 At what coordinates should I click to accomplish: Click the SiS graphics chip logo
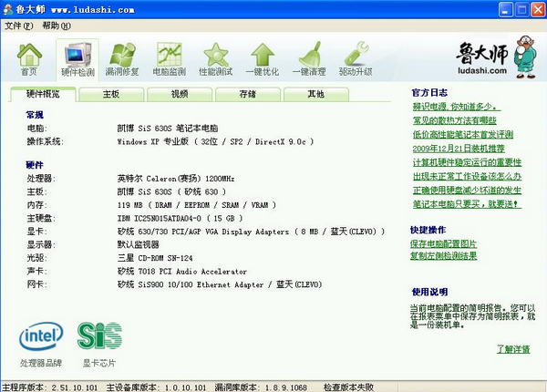(x=99, y=335)
